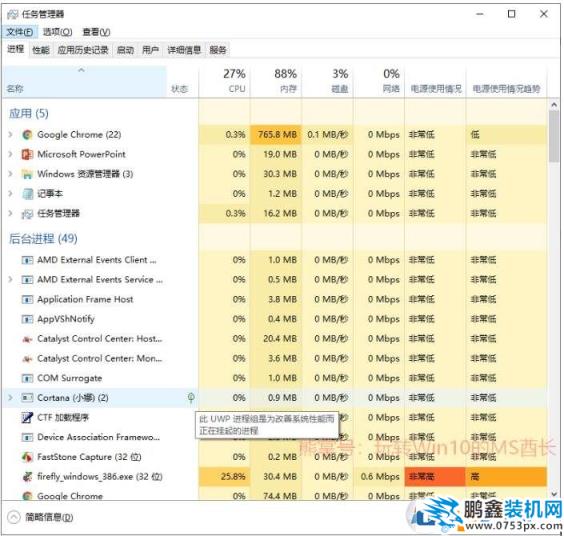Image resolution: width=564 pixels, height=536 pixels.
Task: Click the Google Chrome app icon
Action: [x=27, y=135]
